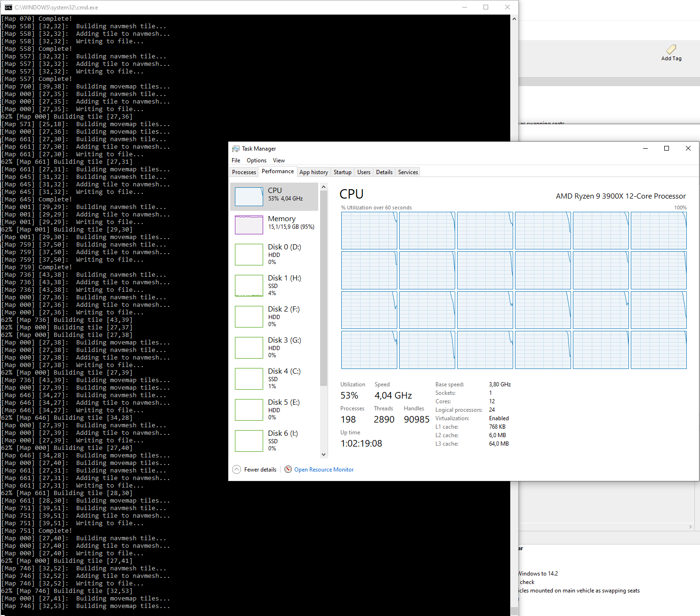
Task: Select the Performance tab
Action: (x=278, y=171)
